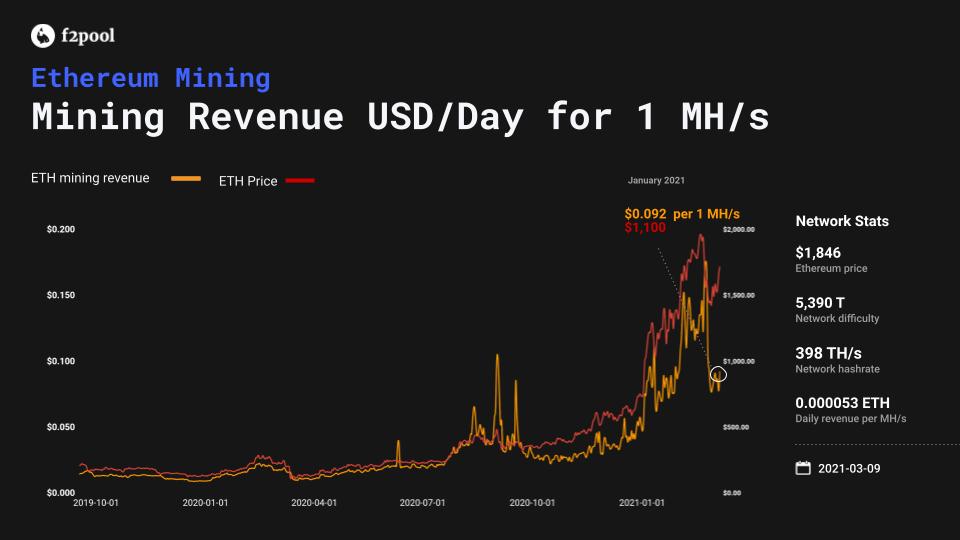
Task: Click the 2020-10-01 date axis label
Action: click(x=532, y=503)
